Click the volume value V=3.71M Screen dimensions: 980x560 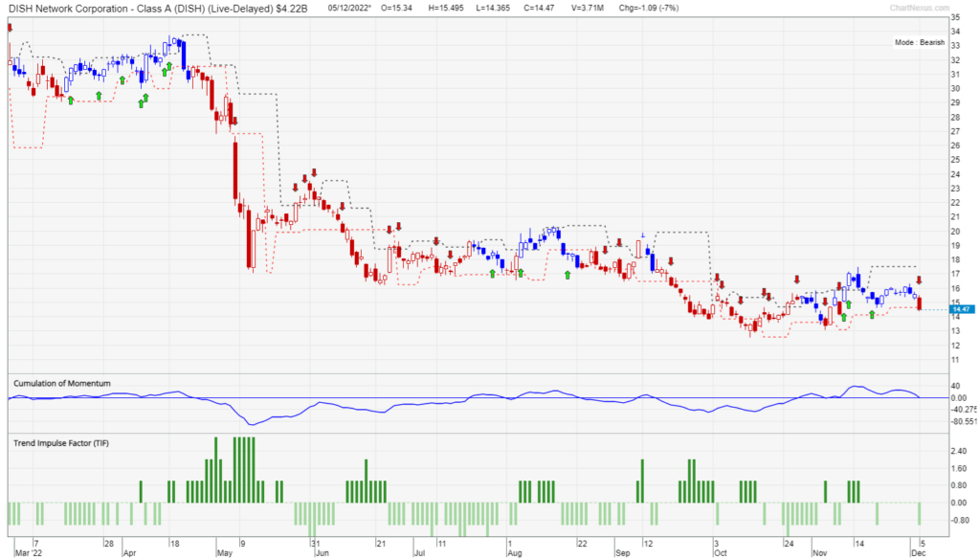pyautogui.click(x=587, y=8)
